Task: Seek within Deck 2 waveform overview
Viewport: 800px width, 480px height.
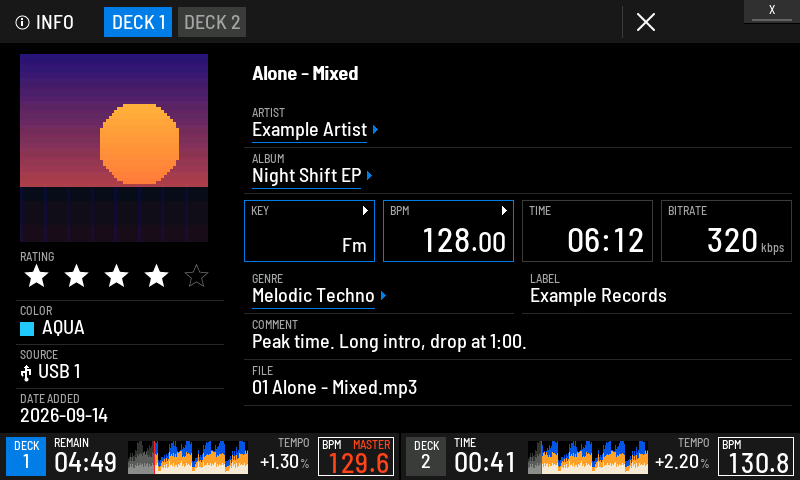Action: [x=588, y=457]
